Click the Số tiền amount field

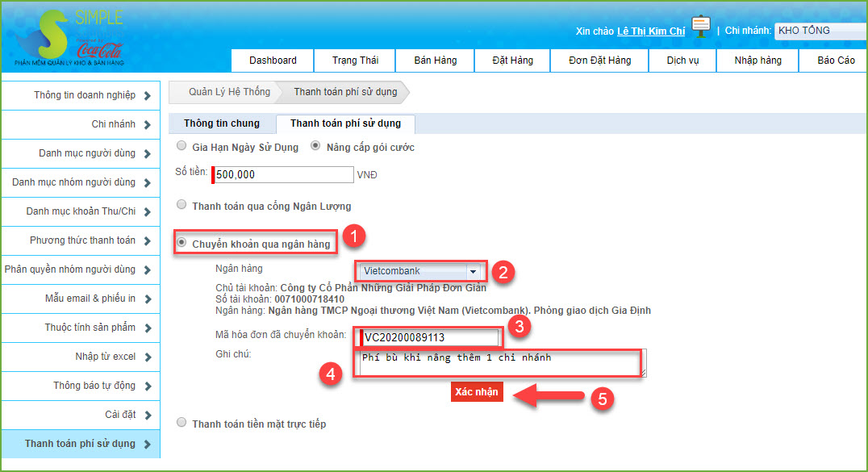282,174
